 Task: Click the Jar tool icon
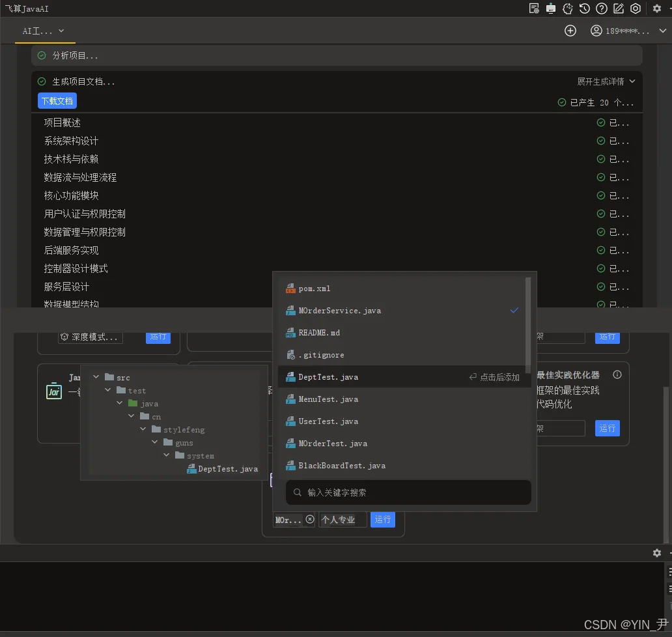point(54,391)
